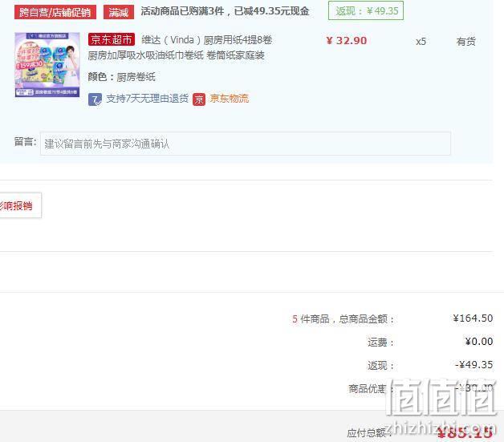Click the 京东超市 red badge

click(112, 39)
